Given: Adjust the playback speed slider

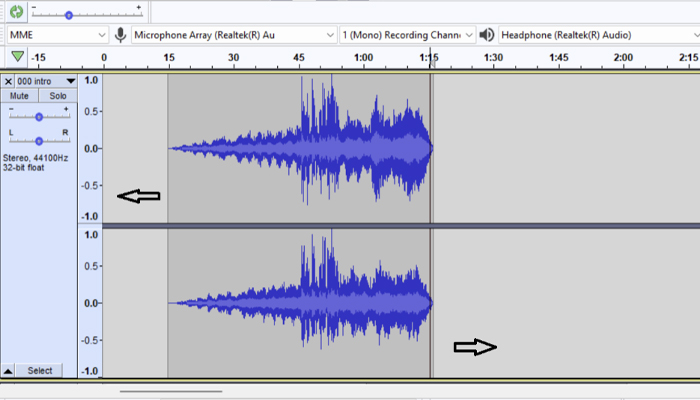Looking at the screenshot, I should [69, 15].
